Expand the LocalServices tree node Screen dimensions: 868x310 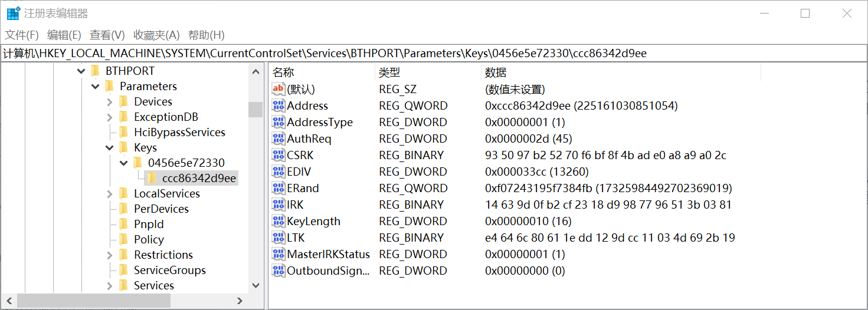coord(110,193)
